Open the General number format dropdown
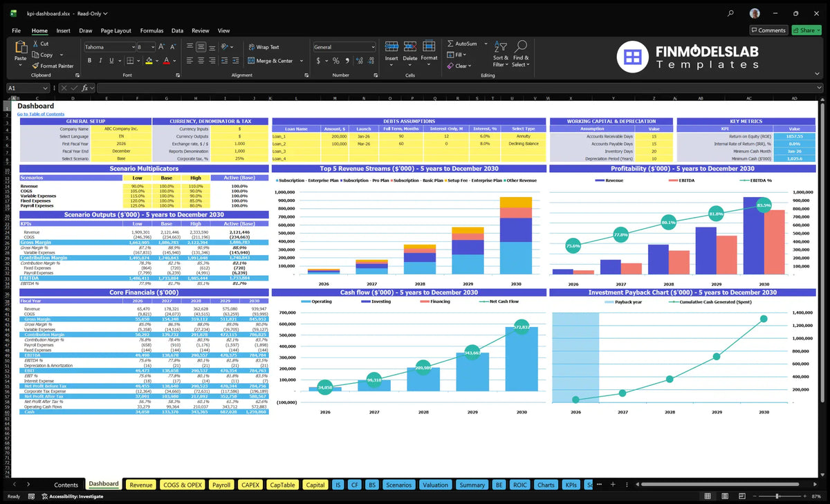The width and height of the screenshot is (830, 504). (372, 47)
